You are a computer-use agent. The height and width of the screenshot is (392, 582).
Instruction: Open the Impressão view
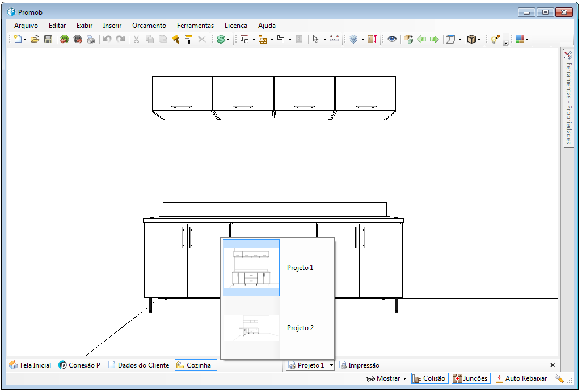pyautogui.click(x=359, y=365)
